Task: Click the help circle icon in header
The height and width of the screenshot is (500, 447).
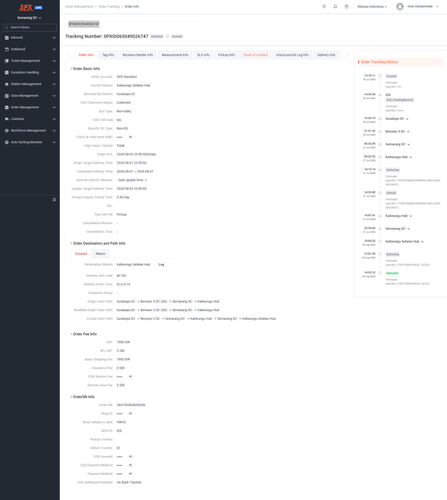Action: (324, 6)
